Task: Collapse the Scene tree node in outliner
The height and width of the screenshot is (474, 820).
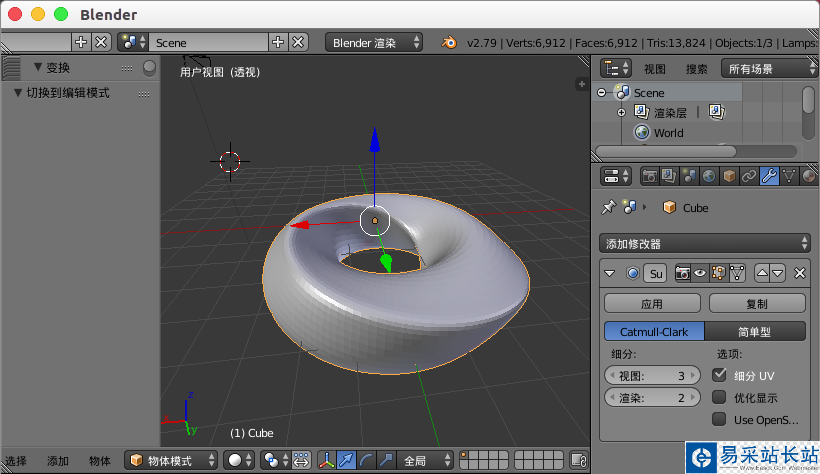Action: 601,93
